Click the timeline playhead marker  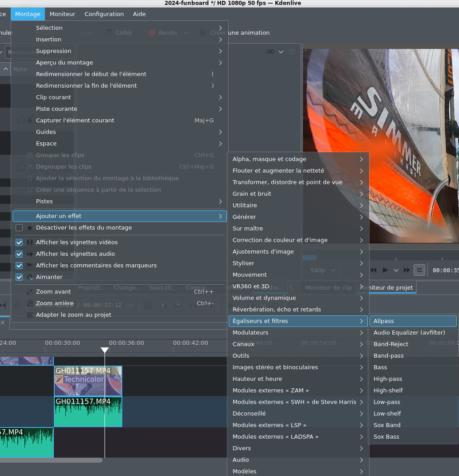pos(105,350)
